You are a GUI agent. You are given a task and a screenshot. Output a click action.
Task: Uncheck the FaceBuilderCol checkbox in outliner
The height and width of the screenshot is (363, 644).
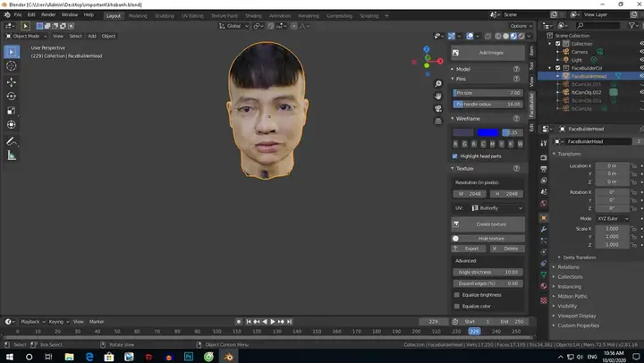558,68
